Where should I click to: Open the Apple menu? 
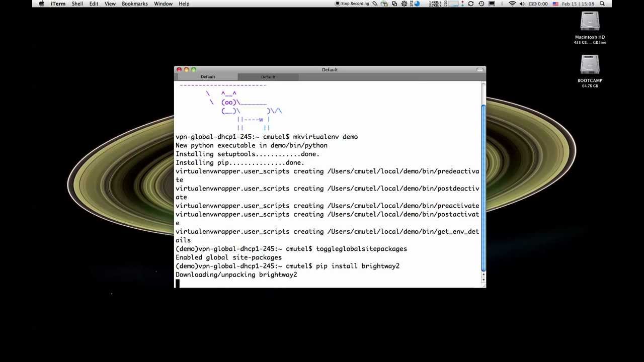42,4
